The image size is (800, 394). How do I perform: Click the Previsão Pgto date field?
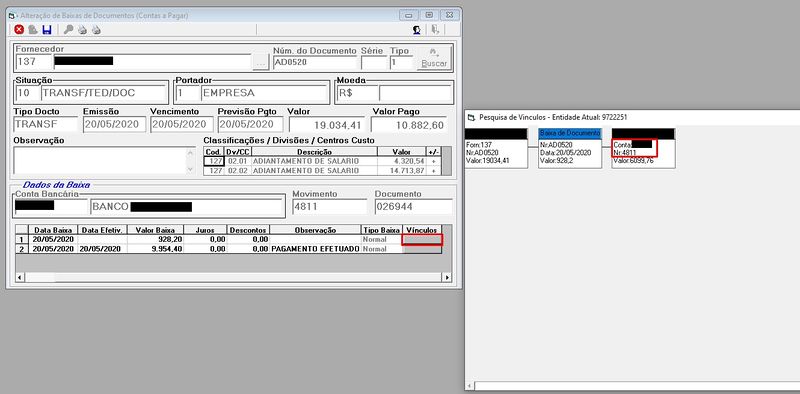pyautogui.click(x=250, y=124)
